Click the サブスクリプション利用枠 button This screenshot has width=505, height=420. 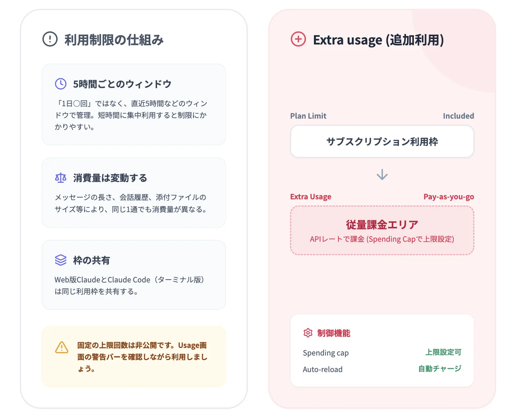pos(382,141)
